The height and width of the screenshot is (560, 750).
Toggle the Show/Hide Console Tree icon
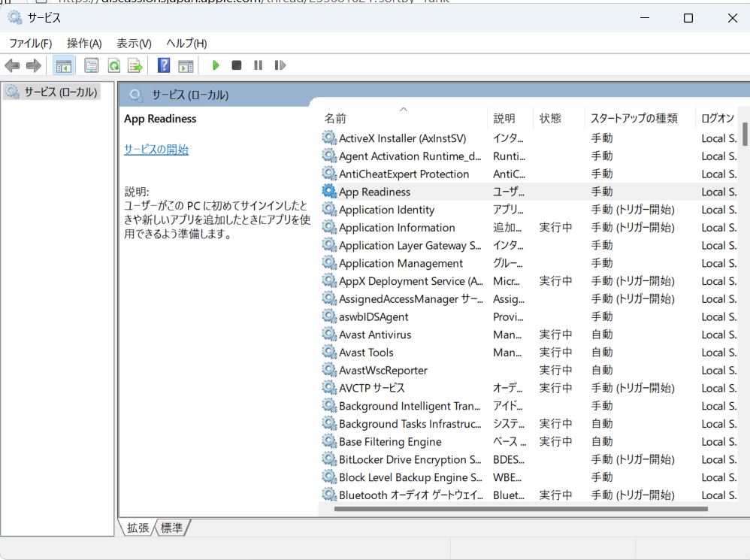64,65
